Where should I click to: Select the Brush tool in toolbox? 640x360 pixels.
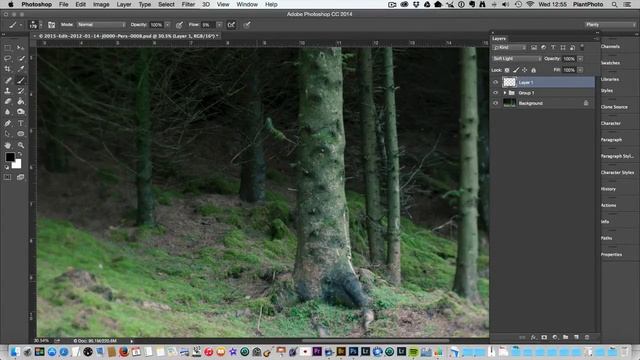coord(20,80)
